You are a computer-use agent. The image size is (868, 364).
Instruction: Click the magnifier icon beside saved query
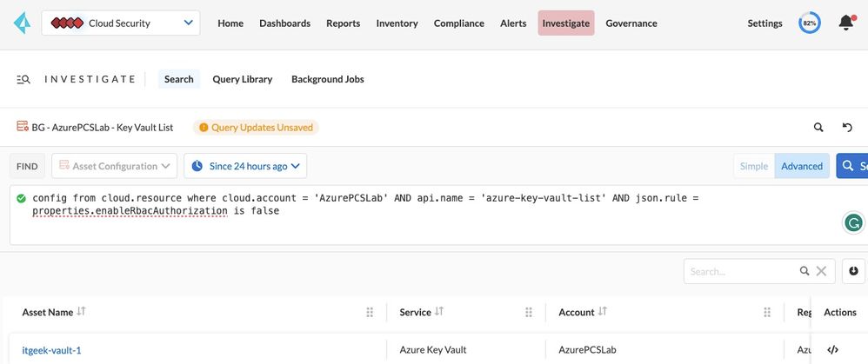click(818, 128)
